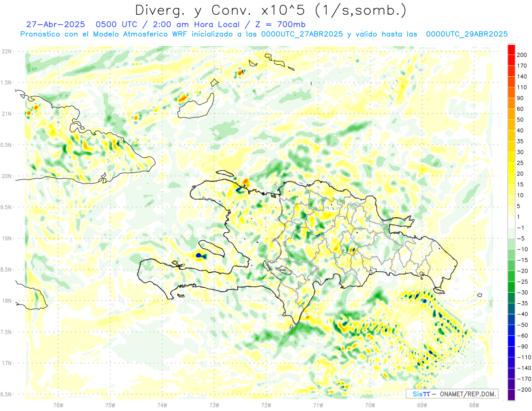Click the '-5' value on color scale

[521, 239]
